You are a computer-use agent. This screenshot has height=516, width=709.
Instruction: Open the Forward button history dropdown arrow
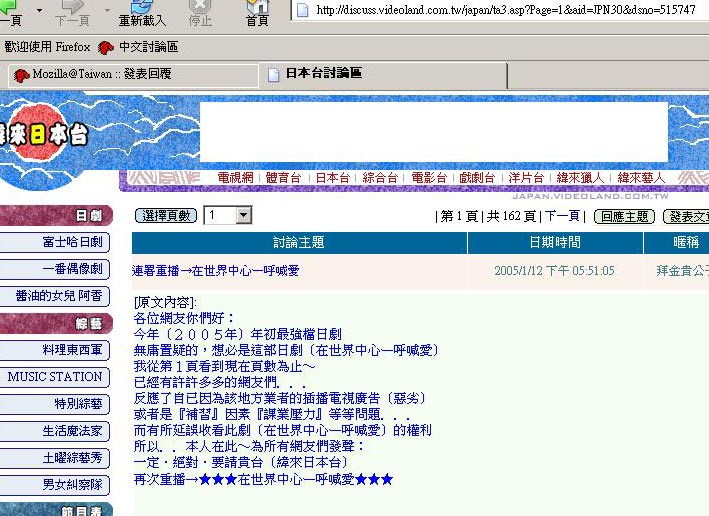[107, 10]
